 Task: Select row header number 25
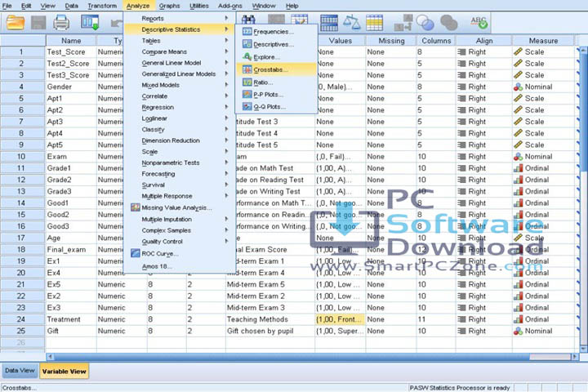pos(21,331)
